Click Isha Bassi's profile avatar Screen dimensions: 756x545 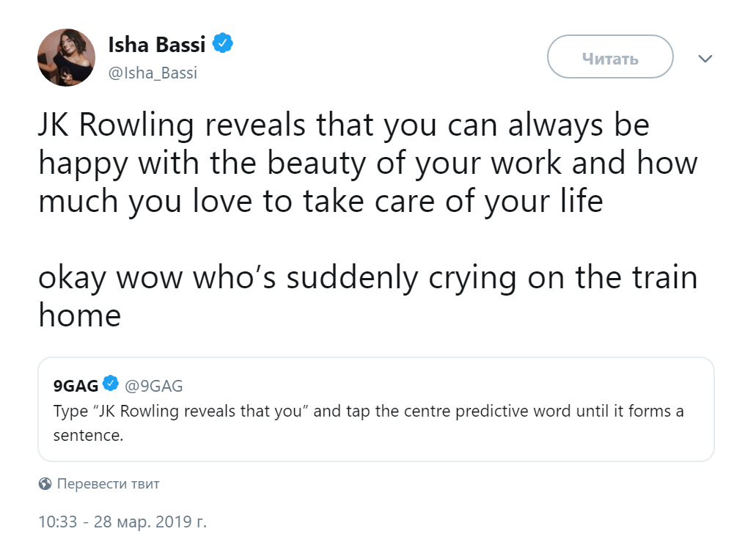[66, 57]
